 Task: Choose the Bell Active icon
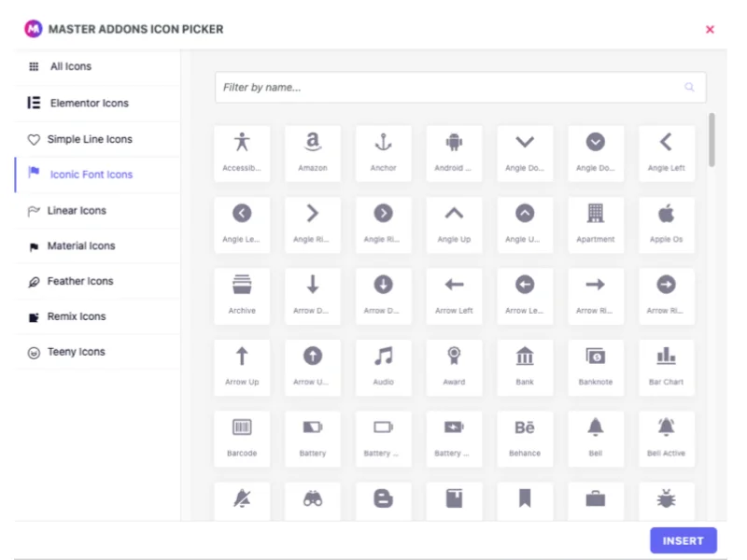coord(667,439)
